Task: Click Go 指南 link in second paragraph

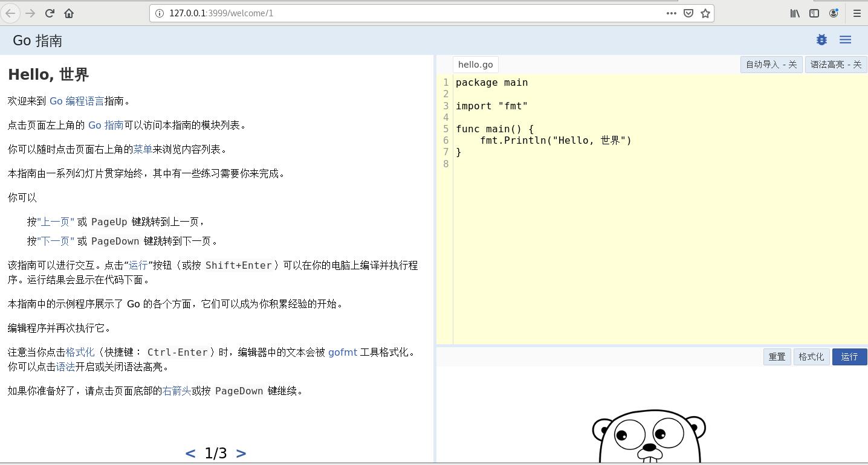Action: [x=106, y=125]
